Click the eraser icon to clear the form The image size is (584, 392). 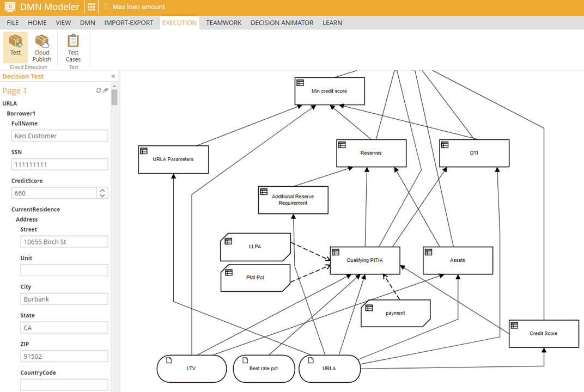(106, 90)
